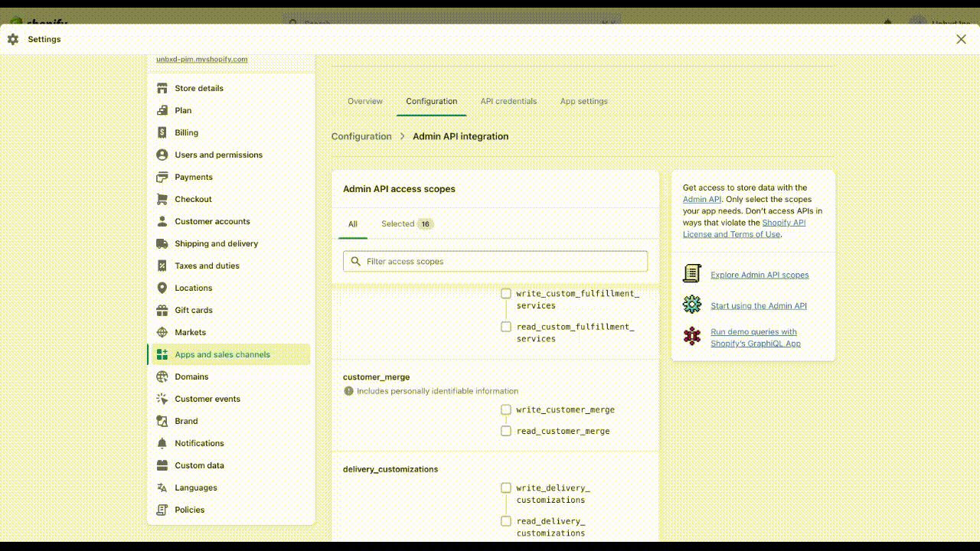
Task: Open Run demo queries with GraphiQL link
Action: coord(755,337)
